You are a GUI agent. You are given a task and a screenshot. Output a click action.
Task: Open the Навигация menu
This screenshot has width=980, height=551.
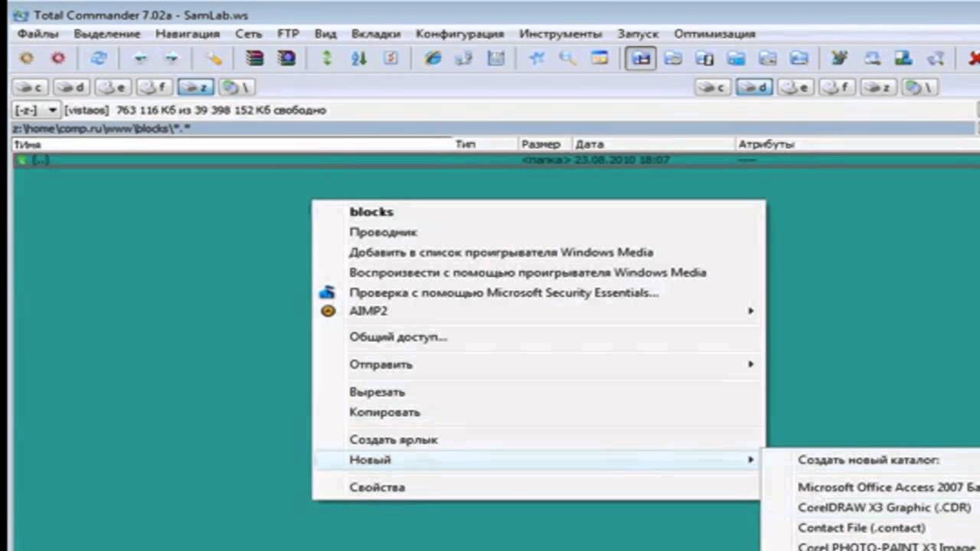188,34
